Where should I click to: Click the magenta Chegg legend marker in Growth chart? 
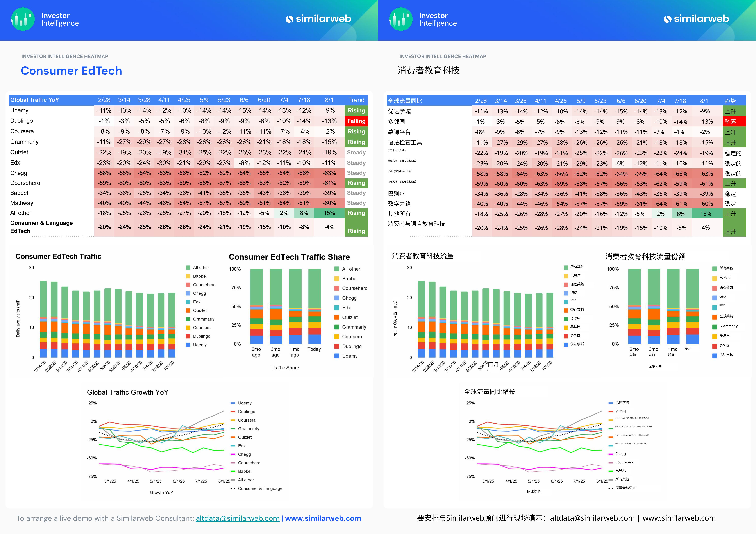[x=233, y=454]
